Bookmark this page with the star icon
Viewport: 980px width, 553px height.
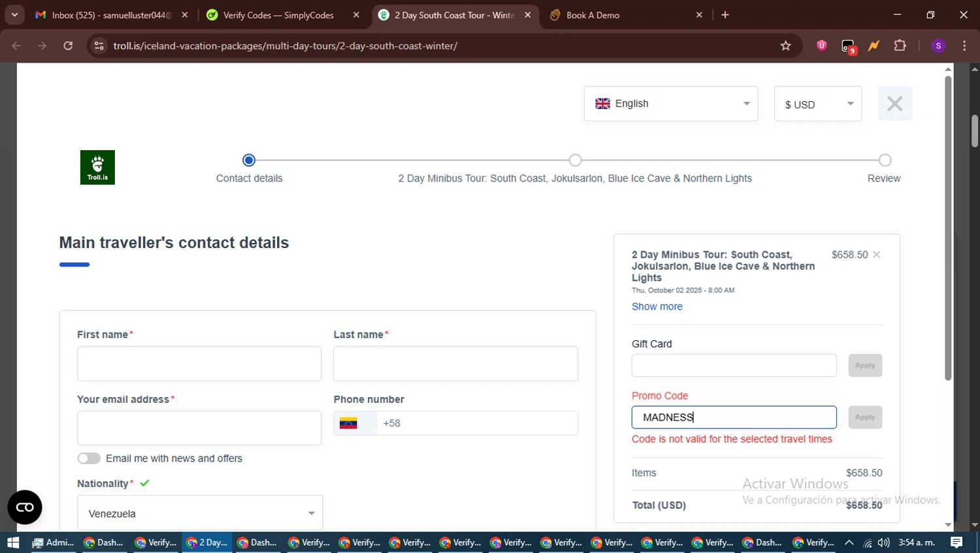pyautogui.click(x=785, y=46)
